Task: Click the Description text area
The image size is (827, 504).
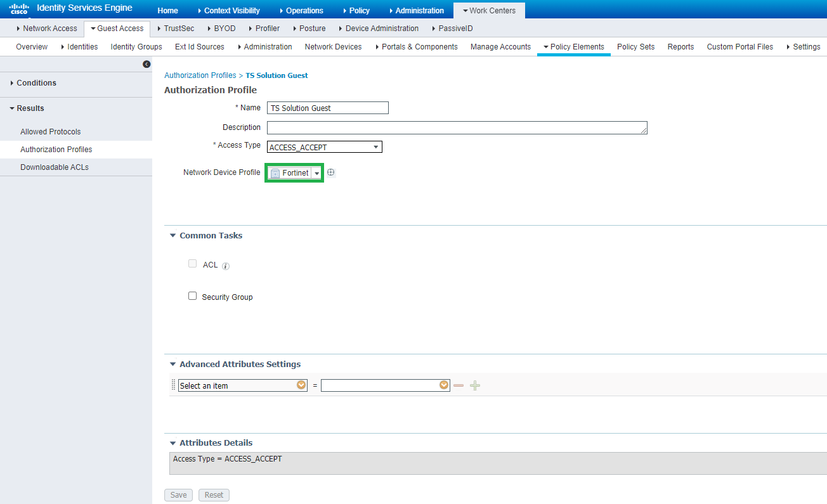Action: coord(457,127)
